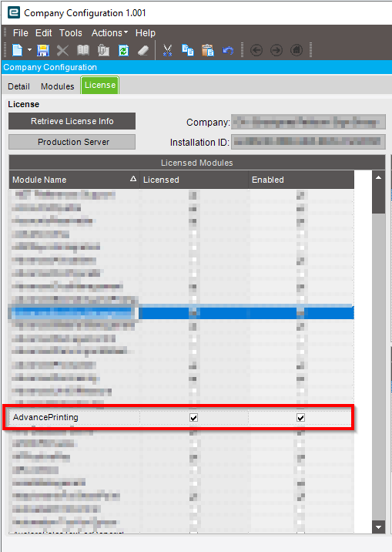
Task: Click the Copy toolbar icon
Action: (188, 50)
